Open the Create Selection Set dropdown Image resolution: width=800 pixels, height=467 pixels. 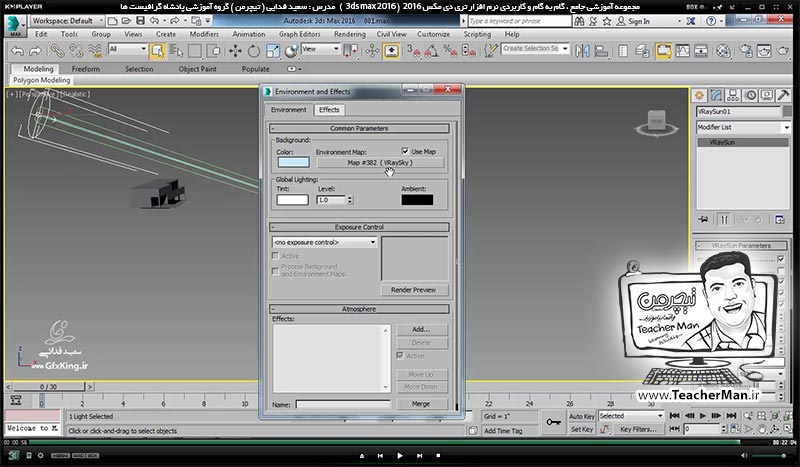tap(535, 48)
